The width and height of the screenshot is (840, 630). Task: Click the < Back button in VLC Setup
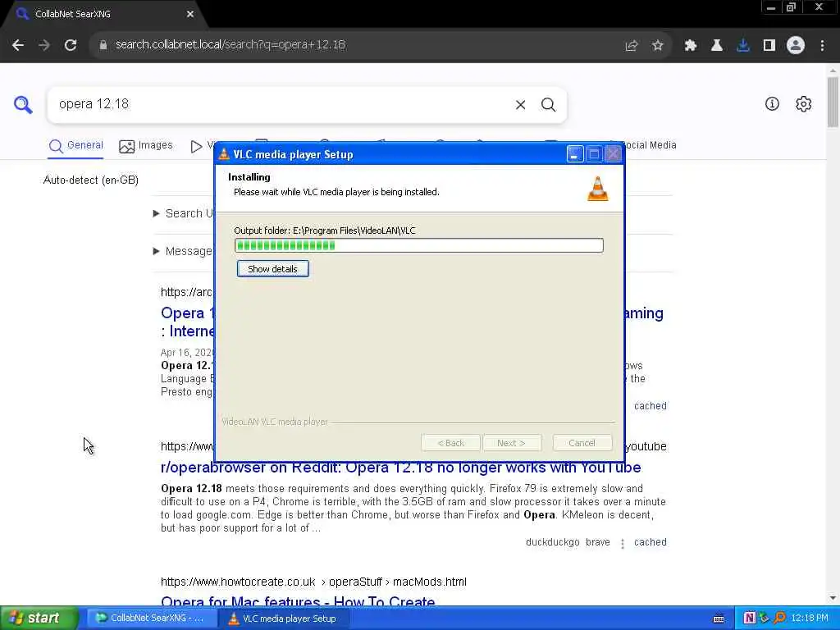(450, 443)
